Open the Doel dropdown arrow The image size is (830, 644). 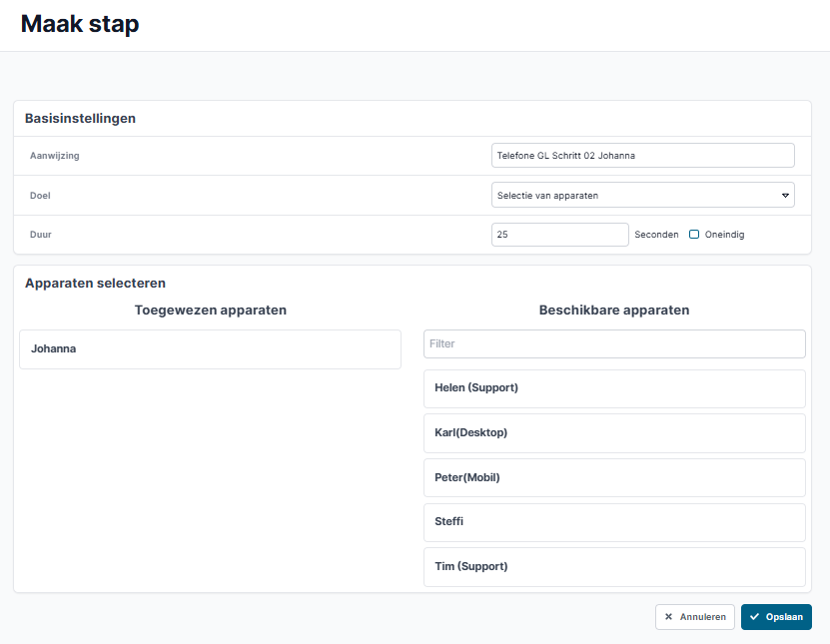[x=785, y=196]
